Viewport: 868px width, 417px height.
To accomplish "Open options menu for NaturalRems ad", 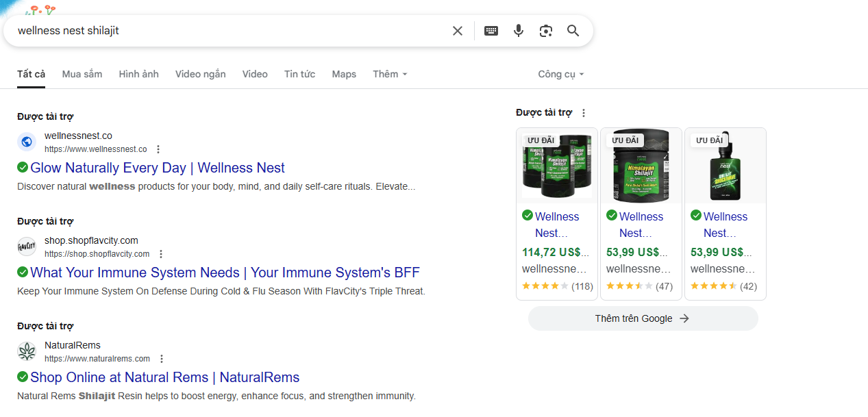I will coord(162,359).
